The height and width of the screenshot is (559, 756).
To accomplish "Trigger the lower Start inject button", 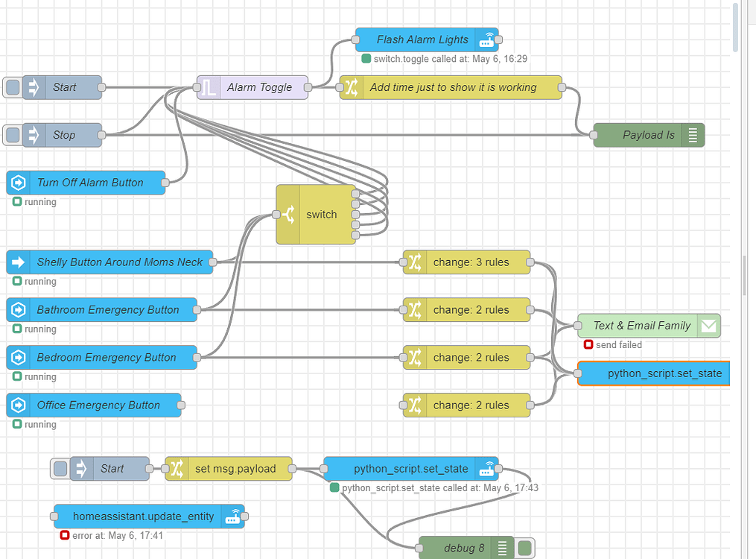I will click(x=60, y=469).
